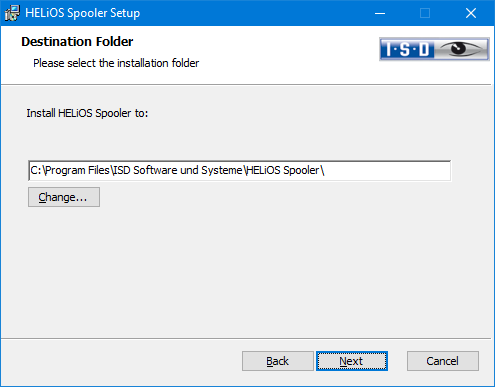Image resolution: width=495 pixels, height=387 pixels.
Task: Focus the installation path text field
Action: point(240,171)
